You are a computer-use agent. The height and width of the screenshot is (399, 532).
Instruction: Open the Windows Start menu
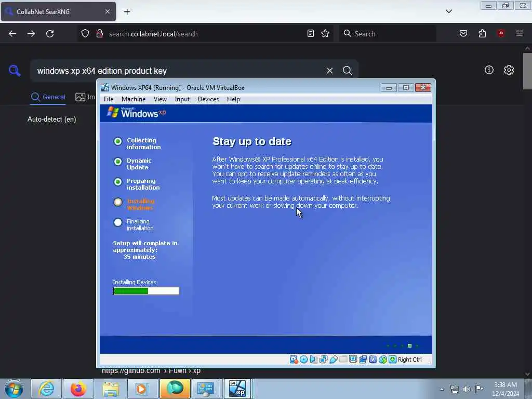coord(14,389)
